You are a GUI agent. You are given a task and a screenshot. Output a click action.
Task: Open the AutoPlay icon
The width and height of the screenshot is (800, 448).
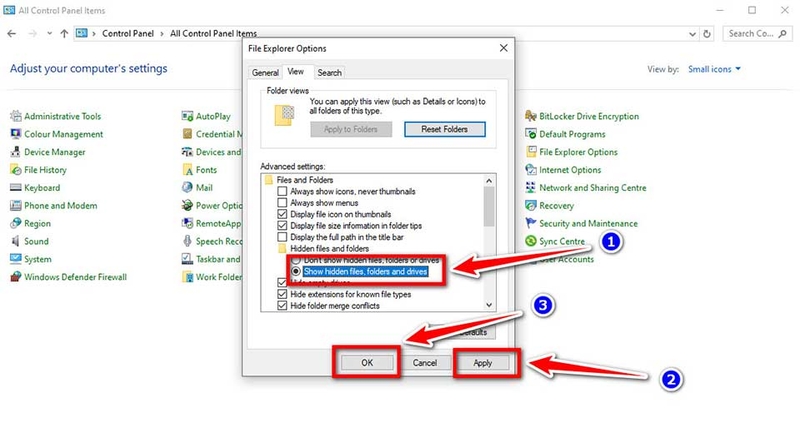(x=187, y=116)
